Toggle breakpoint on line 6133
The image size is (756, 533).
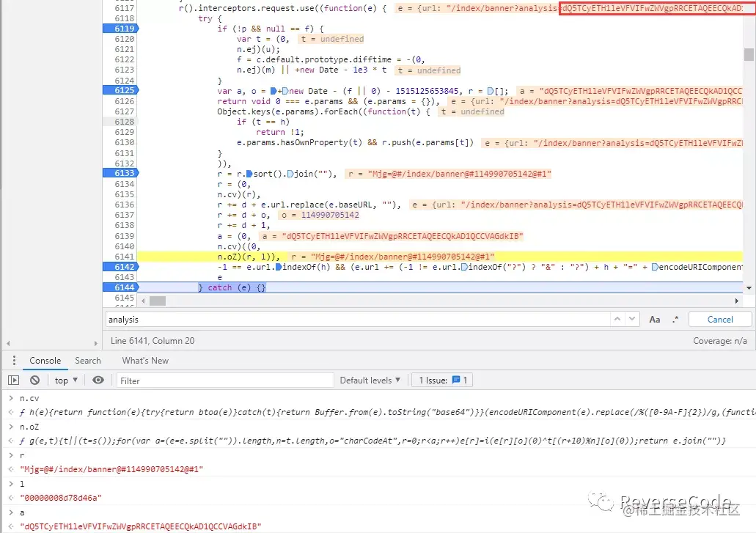[121, 173]
